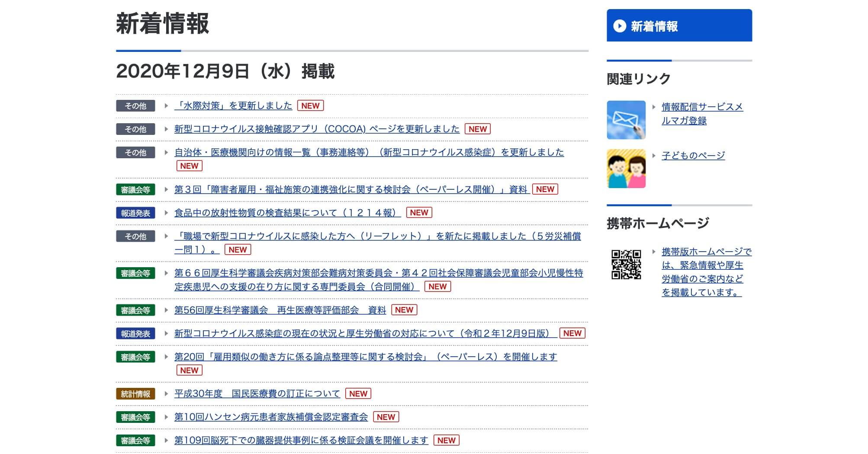This screenshot has height=454, width=868.
Task: Click the その他 tag on COCOA row
Action: click(135, 129)
